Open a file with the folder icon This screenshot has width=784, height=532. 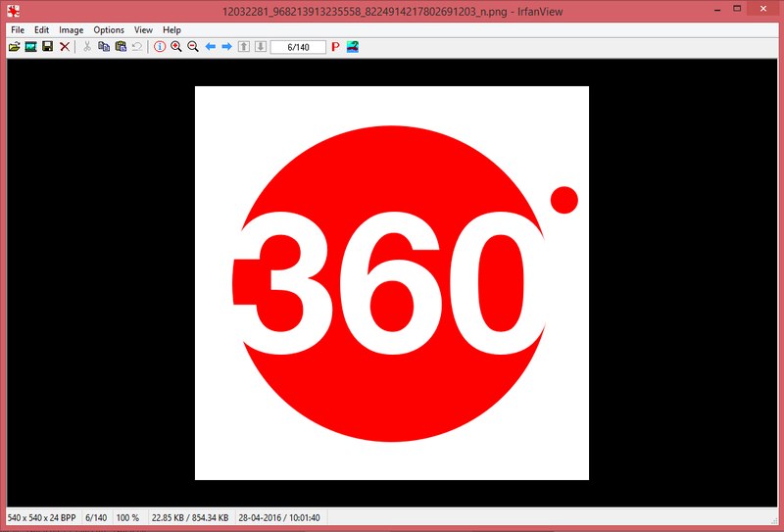14,47
